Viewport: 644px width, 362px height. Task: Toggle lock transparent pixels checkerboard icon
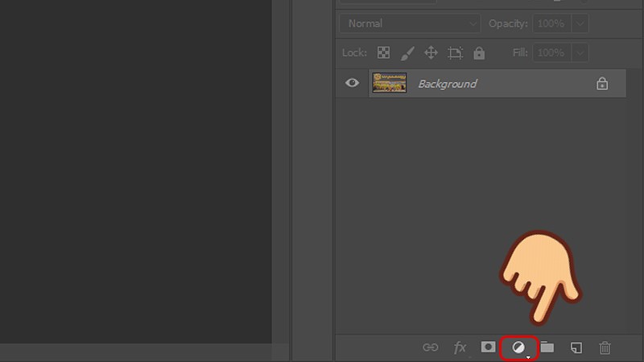click(x=384, y=53)
